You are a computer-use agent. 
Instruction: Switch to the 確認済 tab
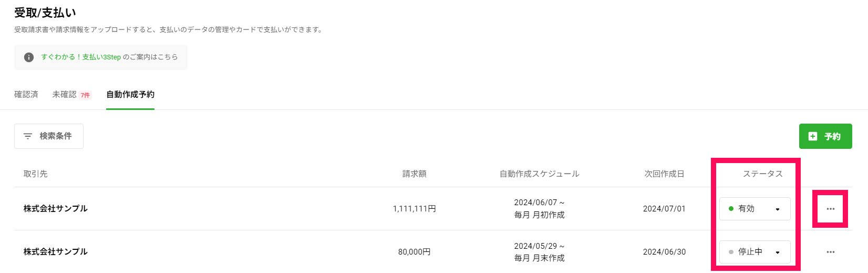(x=26, y=95)
